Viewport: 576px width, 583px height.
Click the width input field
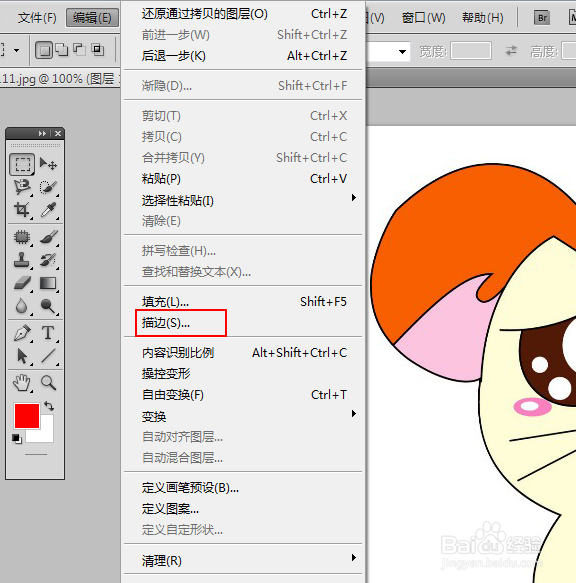pyautogui.click(x=471, y=51)
